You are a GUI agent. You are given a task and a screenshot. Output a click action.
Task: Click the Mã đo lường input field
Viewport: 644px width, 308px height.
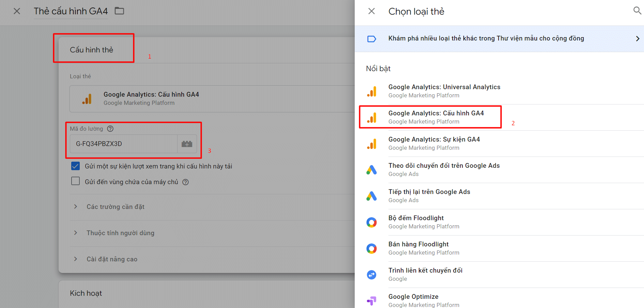pyautogui.click(x=123, y=144)
